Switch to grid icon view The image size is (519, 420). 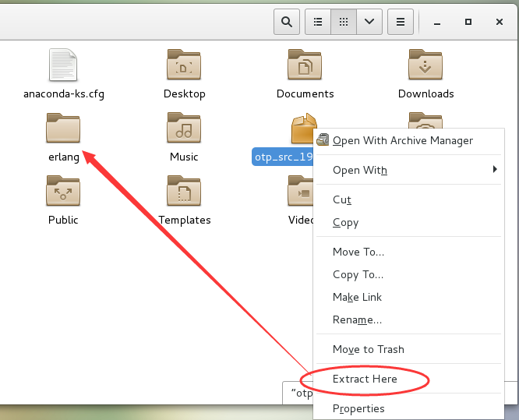coord(344,22)
